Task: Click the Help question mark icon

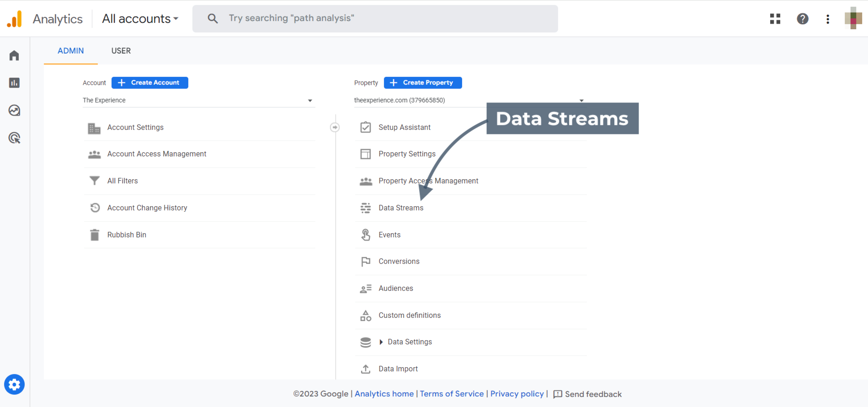Action: pos(803,19)
